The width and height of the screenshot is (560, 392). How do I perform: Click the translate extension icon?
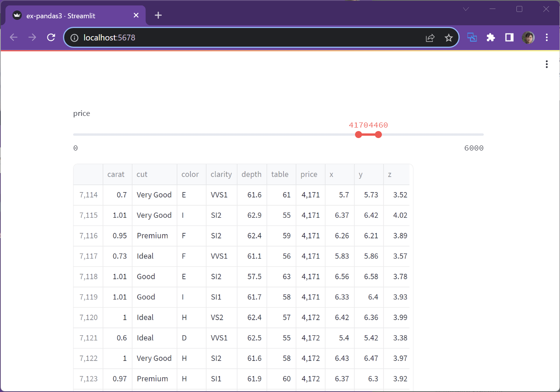point(472,37)
